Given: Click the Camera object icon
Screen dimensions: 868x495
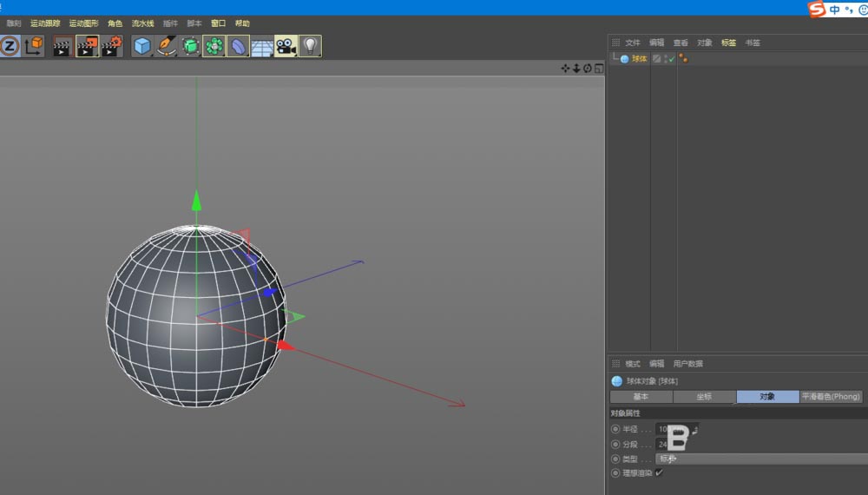Looking at the screenshot, I should 286,46.
